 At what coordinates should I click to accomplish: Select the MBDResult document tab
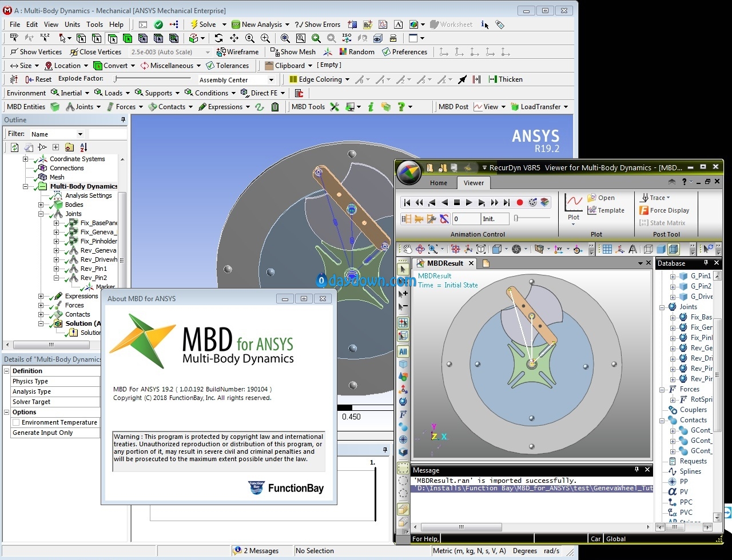click(444, 263)
